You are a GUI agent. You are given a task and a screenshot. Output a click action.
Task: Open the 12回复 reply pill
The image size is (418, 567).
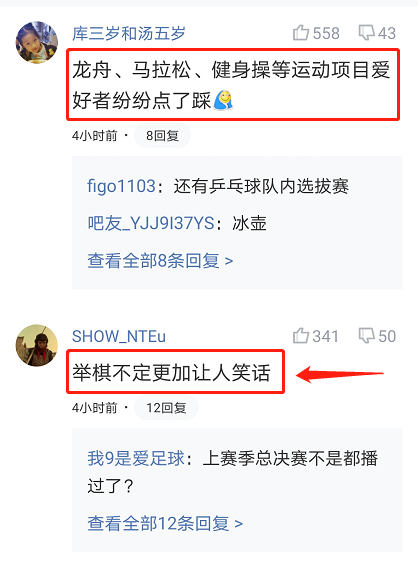166,408
